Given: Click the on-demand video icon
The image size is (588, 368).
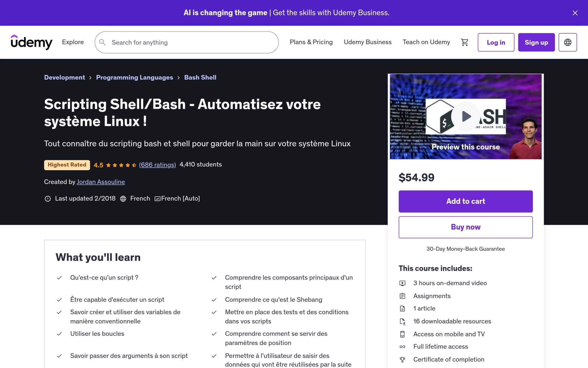Looking at the screenshot, I should (x=403, y=283).
